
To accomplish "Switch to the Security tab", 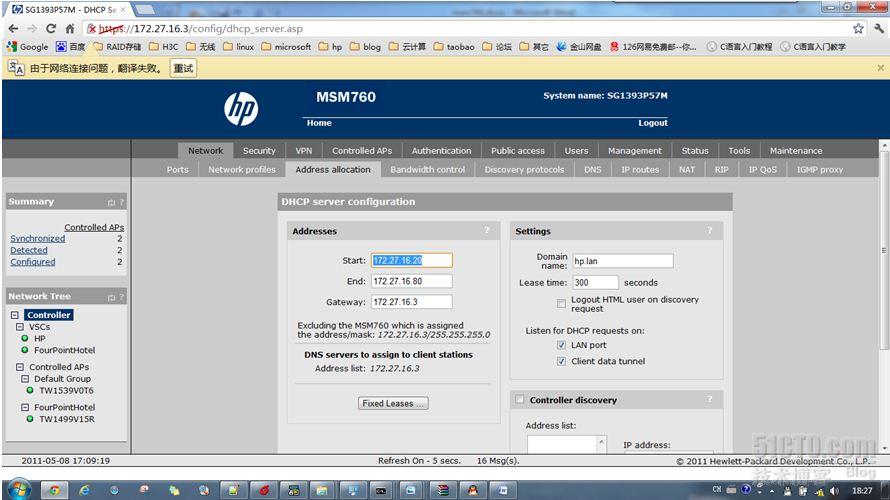I will pyautogui.click(x=259, y=150).
